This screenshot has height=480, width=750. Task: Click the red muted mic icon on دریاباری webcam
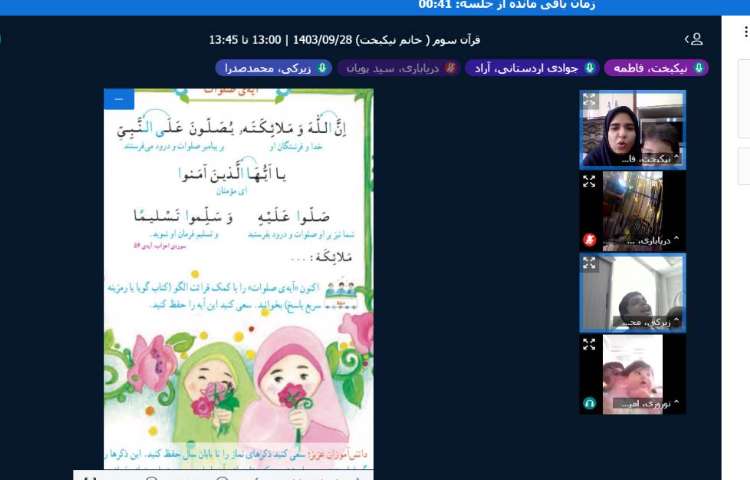(x=590, y=240)
